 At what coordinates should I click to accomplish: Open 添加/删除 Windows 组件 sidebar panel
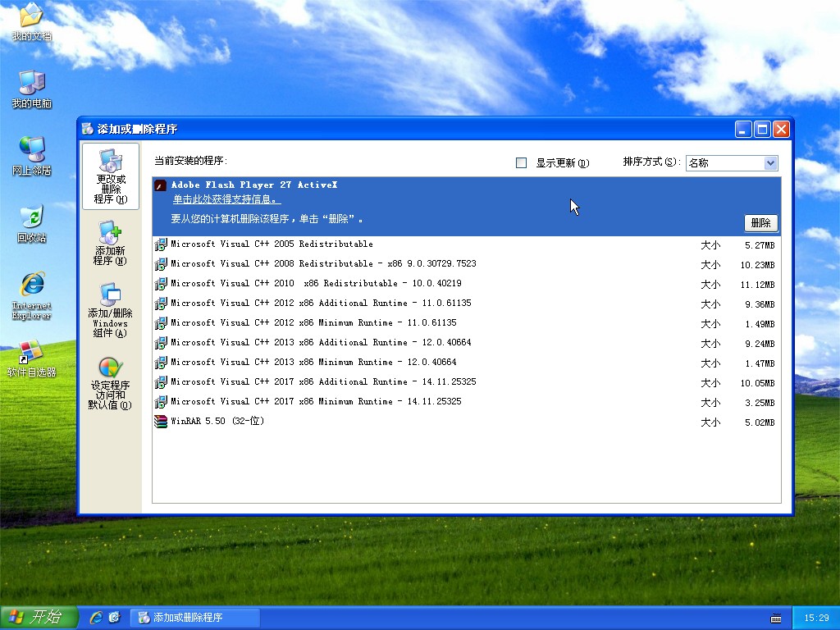point(111,310)
